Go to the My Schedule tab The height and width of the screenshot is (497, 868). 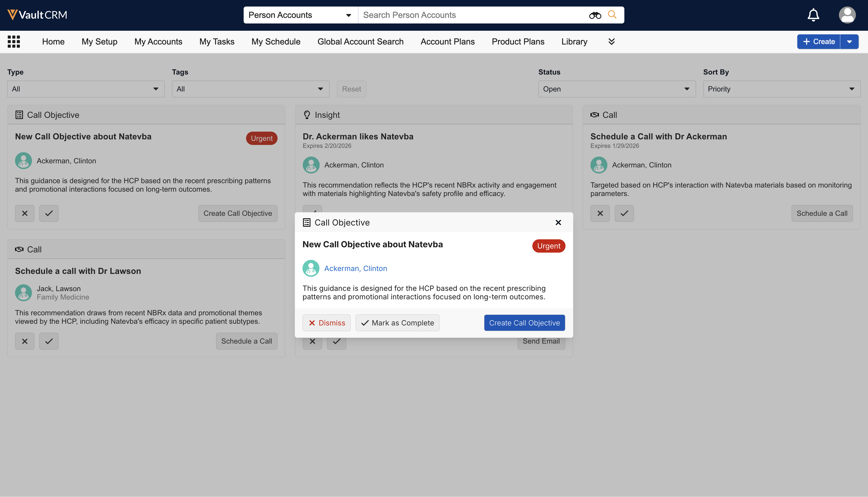pyautogui.click(x=276, y=42)
